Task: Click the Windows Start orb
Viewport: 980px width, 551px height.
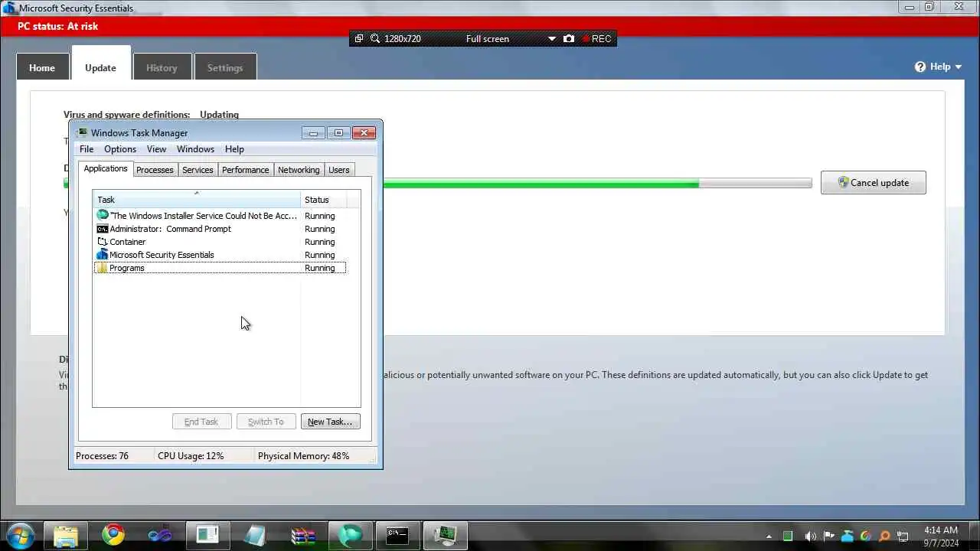Action: coord(20,534)
